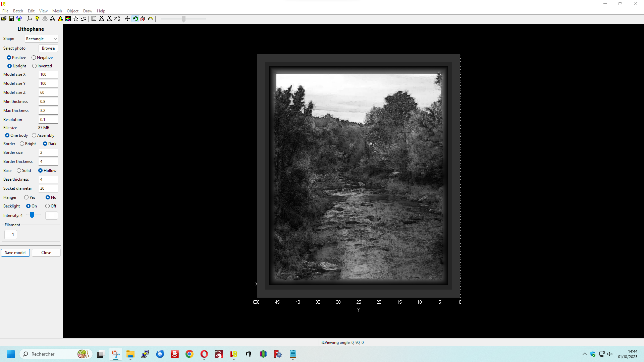Open the Mesh menu
Viewport: 644px width, 362px height.
click(57, 11)
